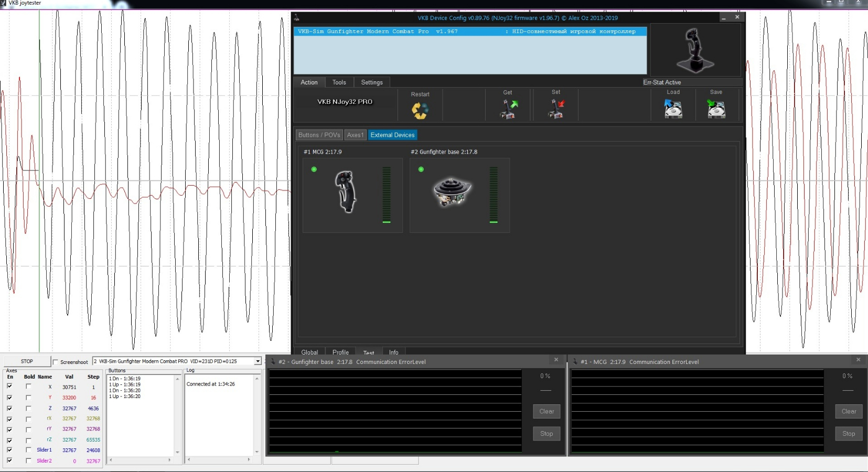Open the Action tab

[x=309, y=82]
